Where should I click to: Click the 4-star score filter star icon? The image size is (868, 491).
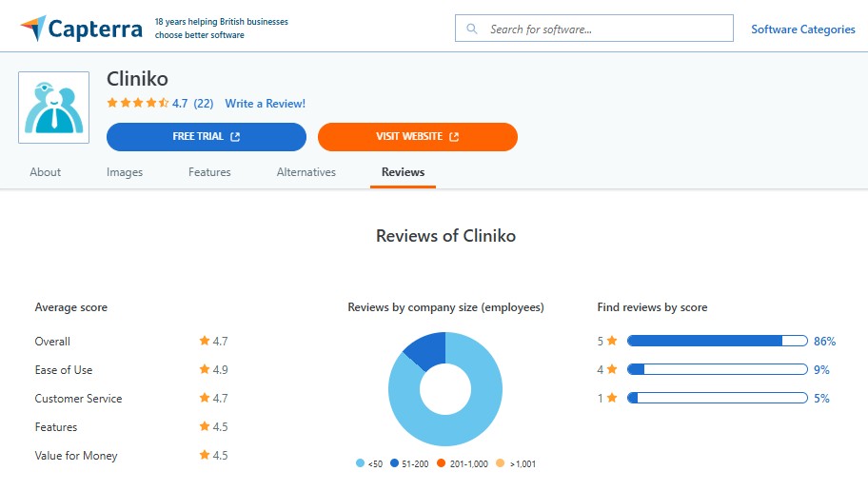tap(613, 369)
